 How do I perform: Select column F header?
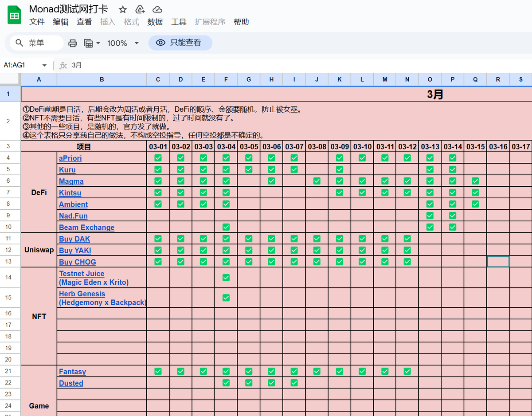point(226,79)
